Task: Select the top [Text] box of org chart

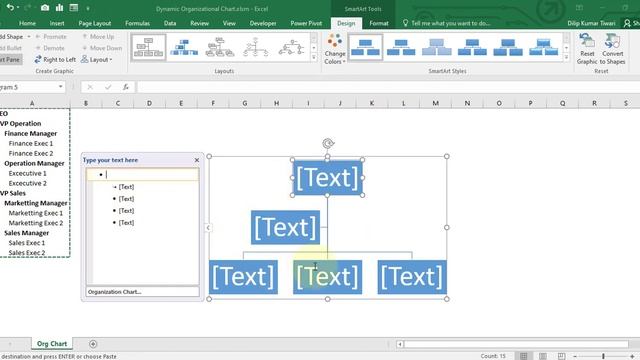Action: (327, 178)
